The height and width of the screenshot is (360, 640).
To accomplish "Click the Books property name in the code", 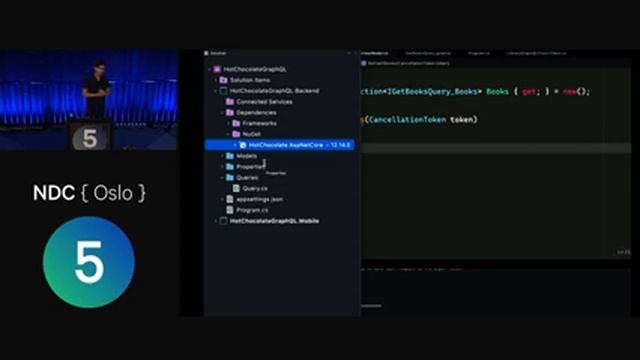I will 497,91.
